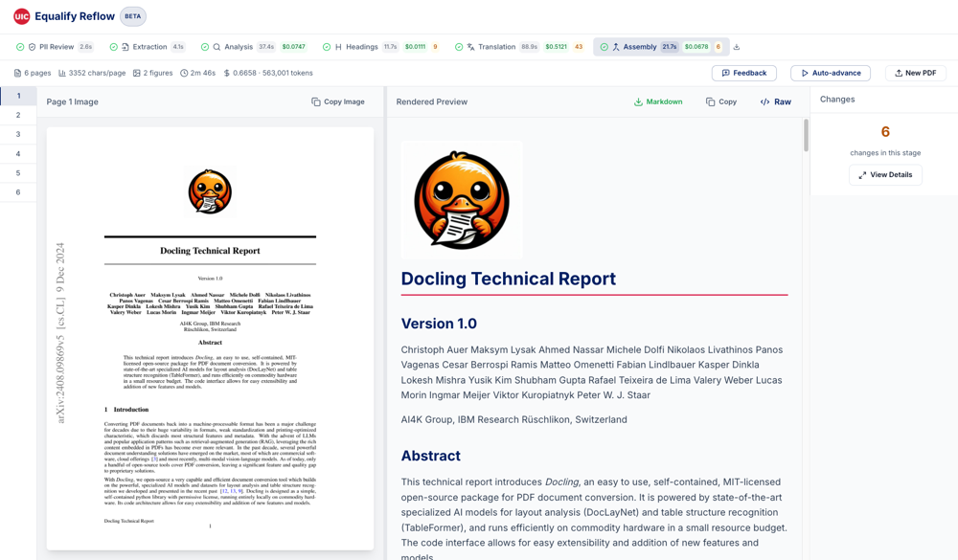This screenshot has height=560, width=958.
Task: Select page 4 in the page sidebar
Action: point(20,153)
